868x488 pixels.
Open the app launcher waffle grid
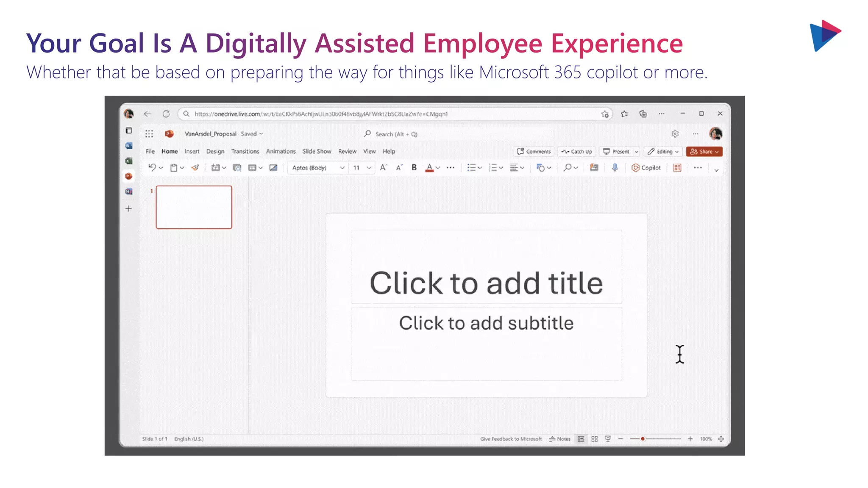149,134
